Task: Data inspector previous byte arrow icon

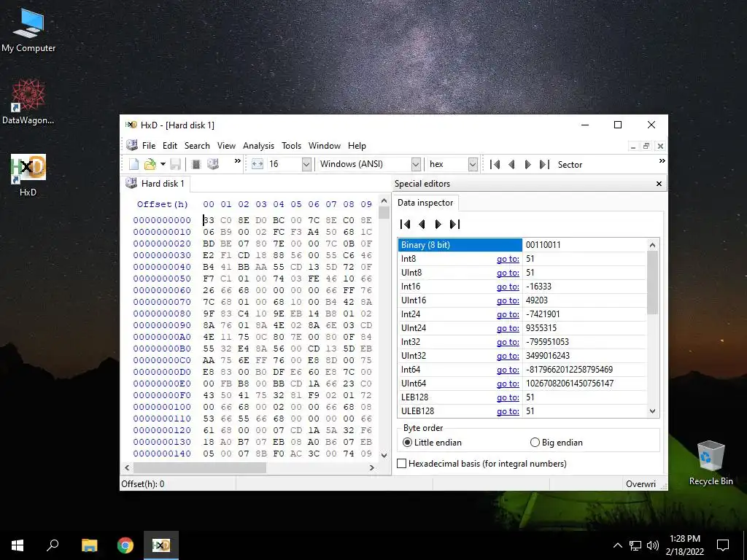Action: click(422, 225)
